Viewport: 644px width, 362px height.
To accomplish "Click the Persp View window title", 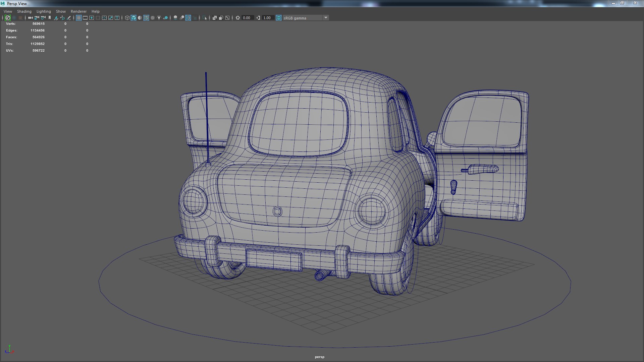I will (17, 4).
